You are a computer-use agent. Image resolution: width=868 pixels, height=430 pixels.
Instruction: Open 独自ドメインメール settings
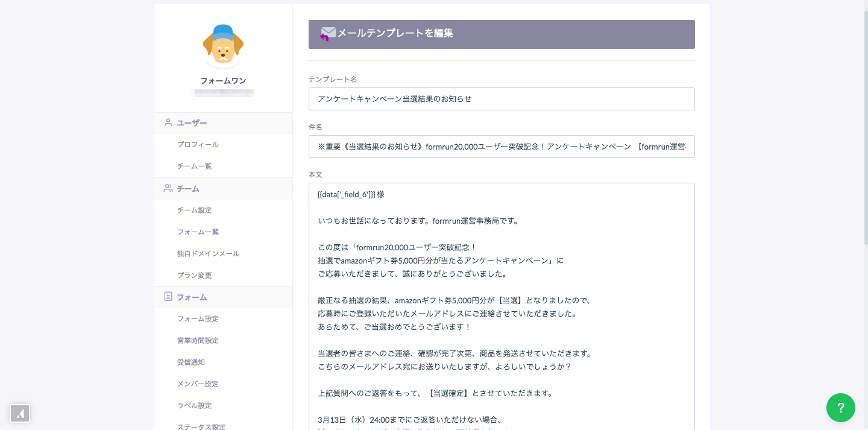click(x=208, y=253)
